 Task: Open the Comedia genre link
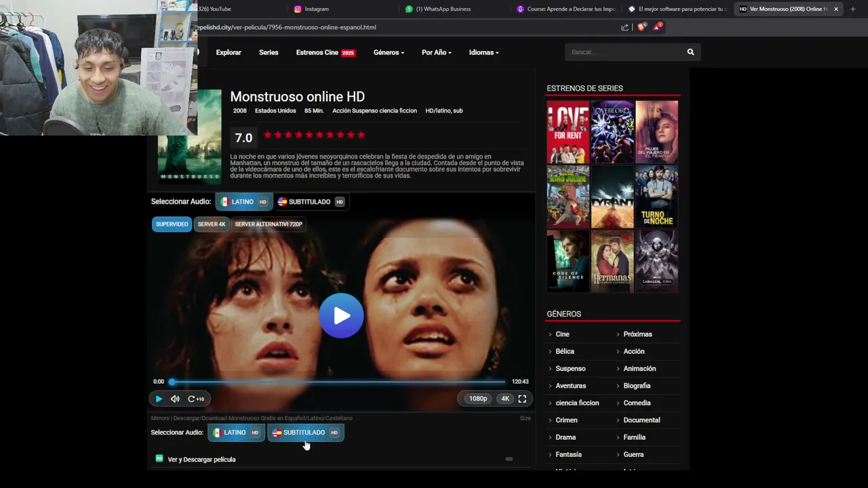pos(637,403)
